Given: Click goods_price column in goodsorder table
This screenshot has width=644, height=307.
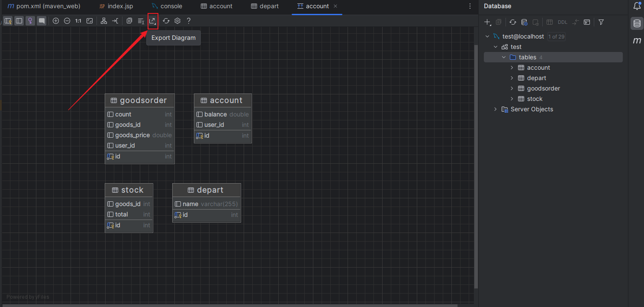Looking at the screenshot, I should click(x=140, y=135).
